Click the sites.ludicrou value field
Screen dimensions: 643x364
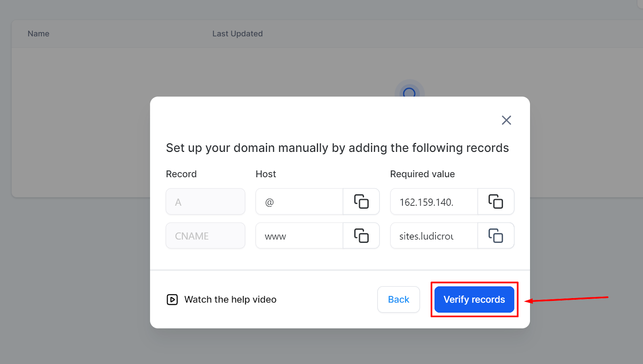(434, 235)
